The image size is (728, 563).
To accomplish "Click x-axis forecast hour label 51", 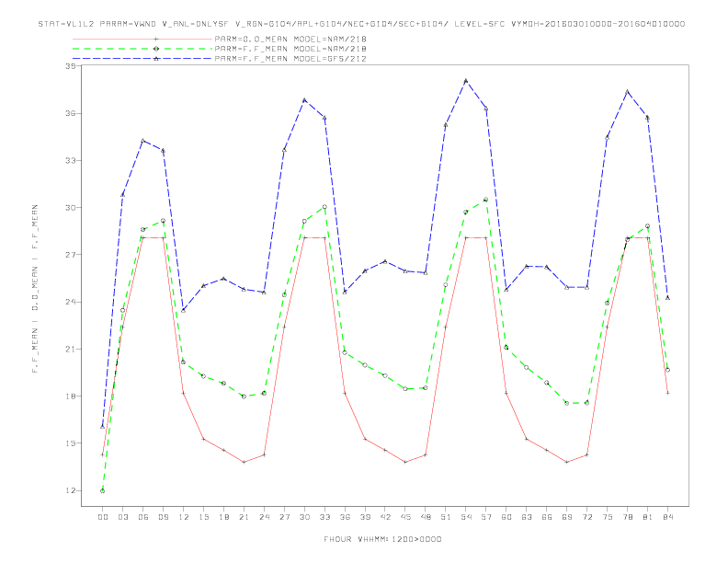I will pyautogui.click(x=446, y=517).
